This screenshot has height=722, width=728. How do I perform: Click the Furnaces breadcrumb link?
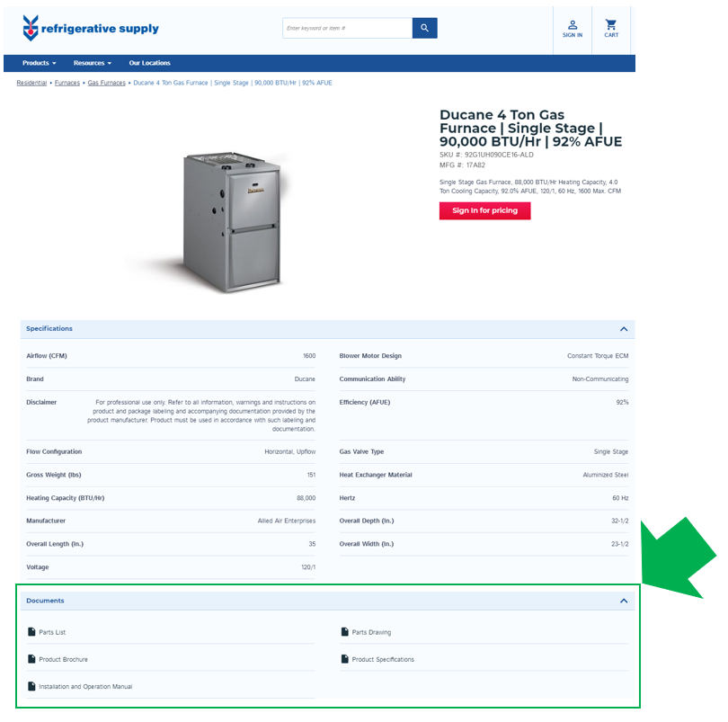coord(67,83)
